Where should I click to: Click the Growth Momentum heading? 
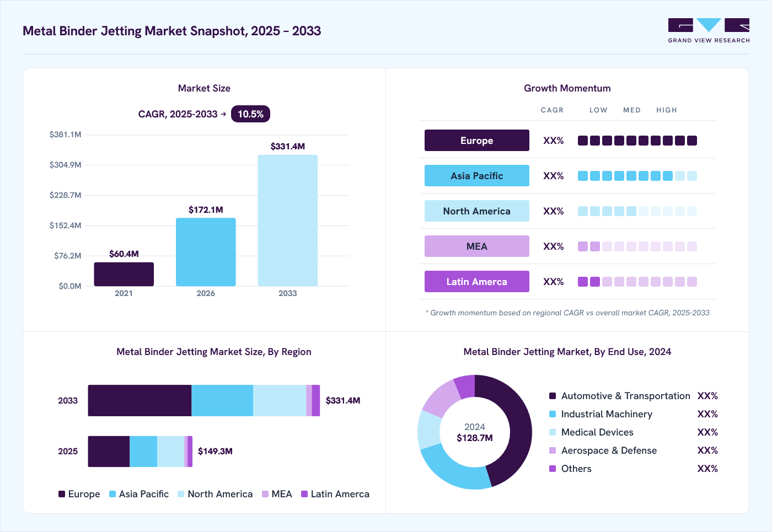[567, 88]
